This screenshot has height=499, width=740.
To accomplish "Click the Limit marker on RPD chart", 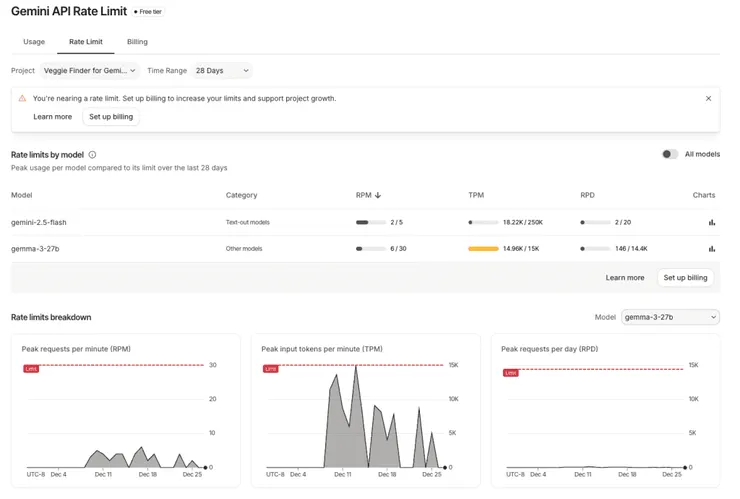I will tap(511, 373).
